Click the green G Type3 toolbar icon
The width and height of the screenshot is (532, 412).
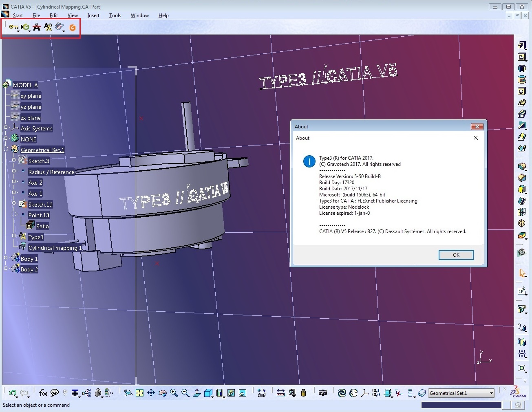25,27
